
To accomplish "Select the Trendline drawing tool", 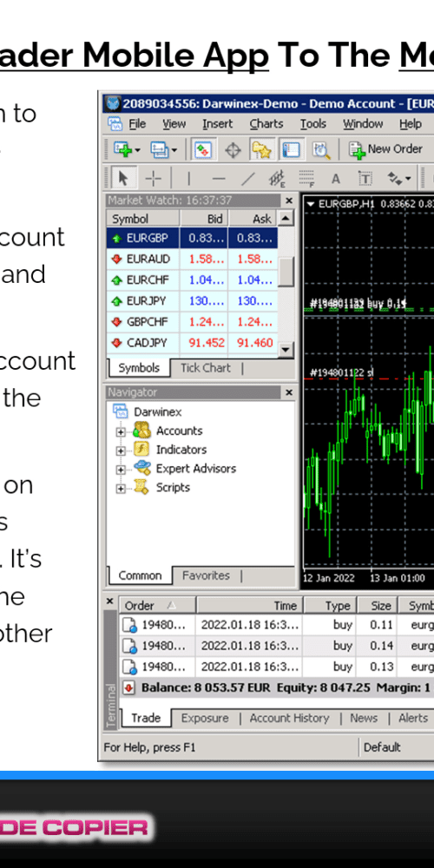I will tap(248, 178).
